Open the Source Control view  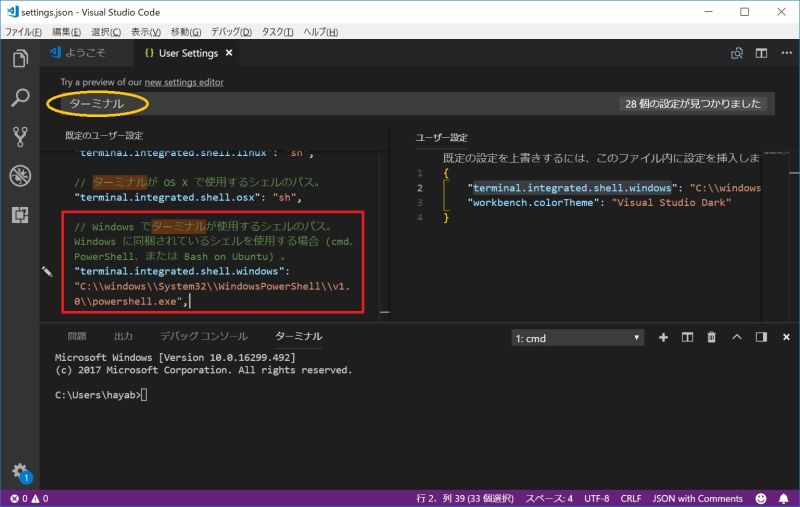coord(20,137)
